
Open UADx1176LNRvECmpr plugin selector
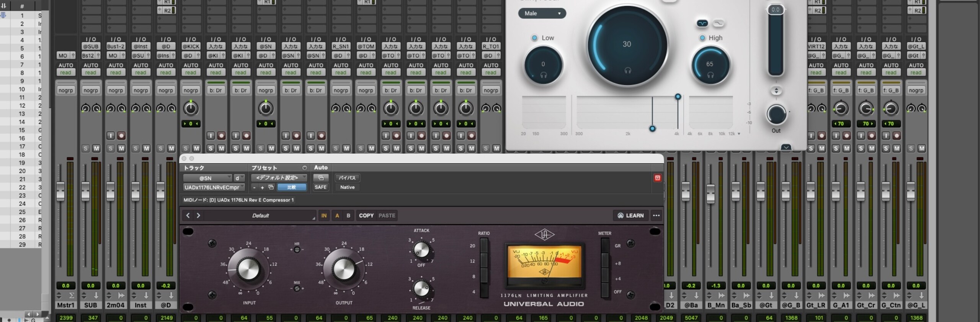coord(214,187)
